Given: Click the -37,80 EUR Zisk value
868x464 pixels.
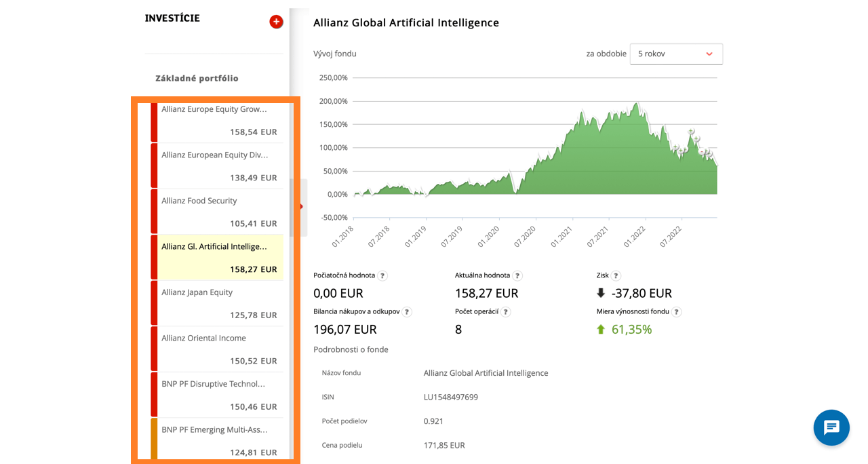Looking at the screenshot, I should pyautogui.click(x=642, y=293).
